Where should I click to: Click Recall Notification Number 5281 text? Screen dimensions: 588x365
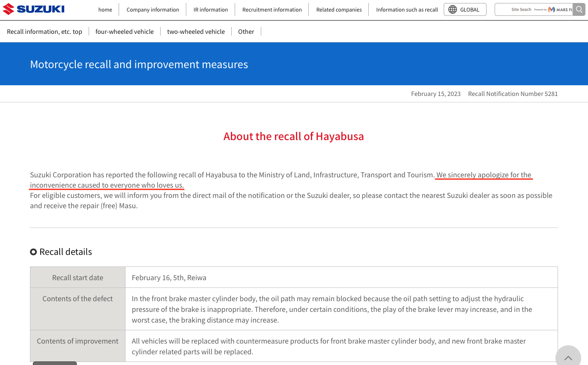click(x=513, y=94)
